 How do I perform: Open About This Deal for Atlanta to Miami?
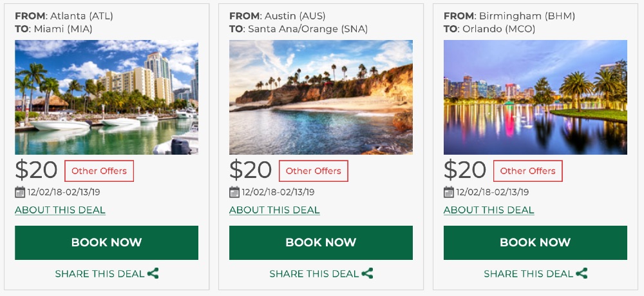tap(60, 210)
